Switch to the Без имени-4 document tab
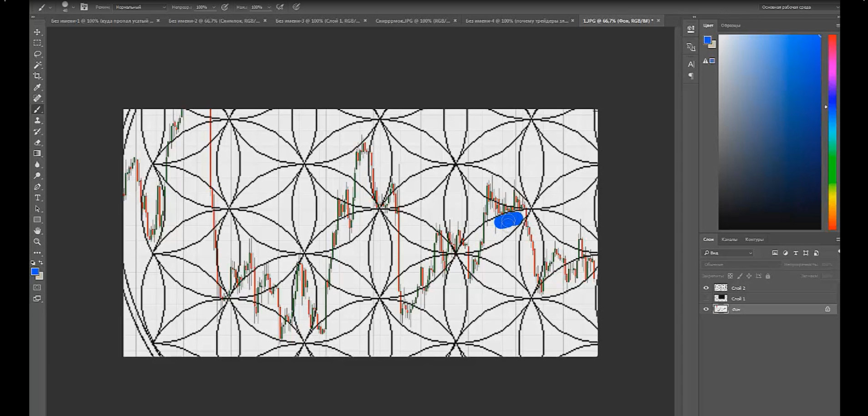868x416 pixels. pyautogui.click(x=517, y=21)
